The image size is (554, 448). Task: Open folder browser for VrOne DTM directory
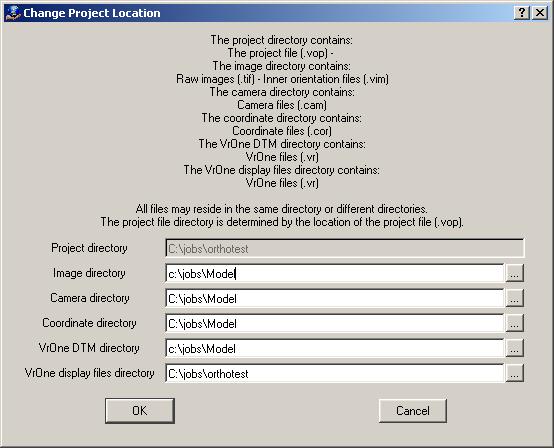514,348
